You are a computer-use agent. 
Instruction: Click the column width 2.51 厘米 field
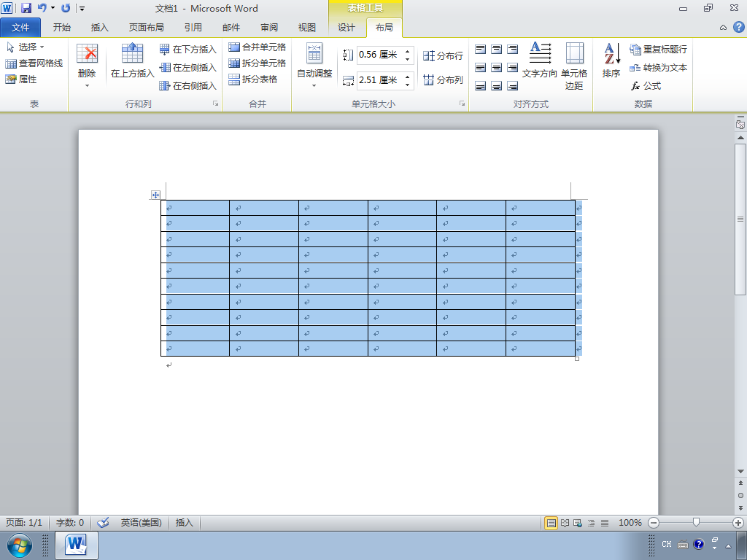(379, 80)
